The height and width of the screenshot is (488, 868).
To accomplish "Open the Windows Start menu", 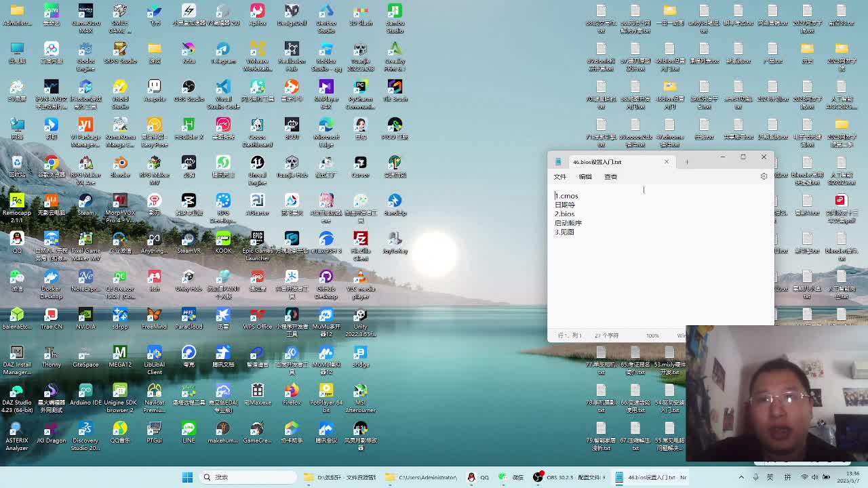I will point(187,477).
